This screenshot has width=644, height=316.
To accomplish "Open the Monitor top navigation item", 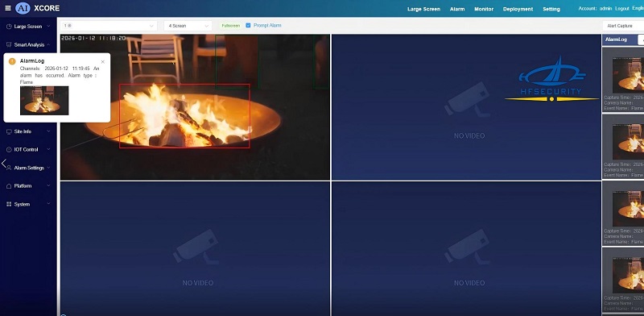I will (x=484, y=9).
